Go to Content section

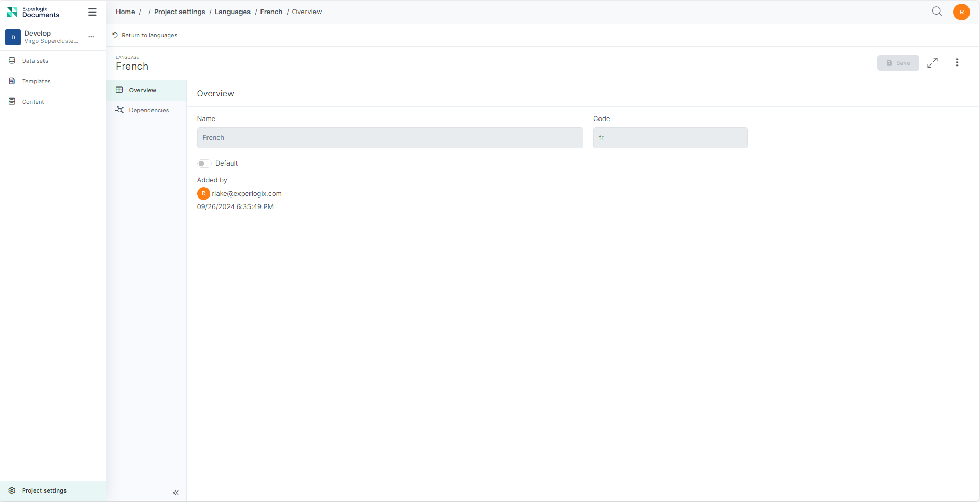point(33,102)
